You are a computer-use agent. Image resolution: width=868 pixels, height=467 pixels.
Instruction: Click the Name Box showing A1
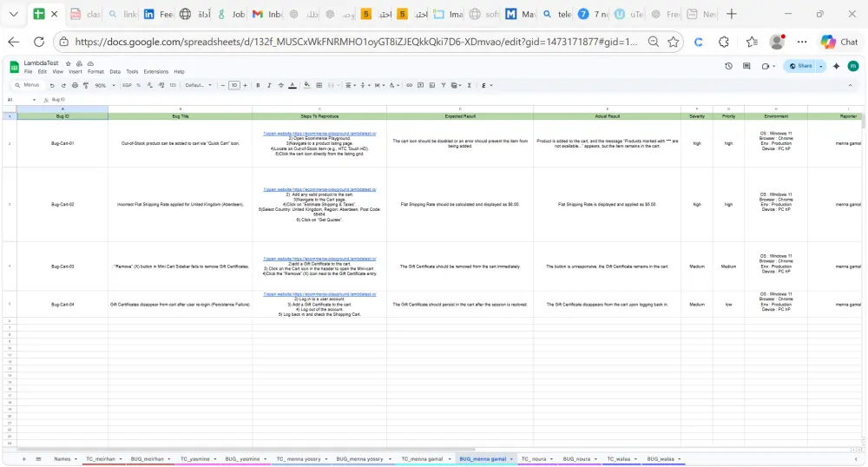[21, 100]
